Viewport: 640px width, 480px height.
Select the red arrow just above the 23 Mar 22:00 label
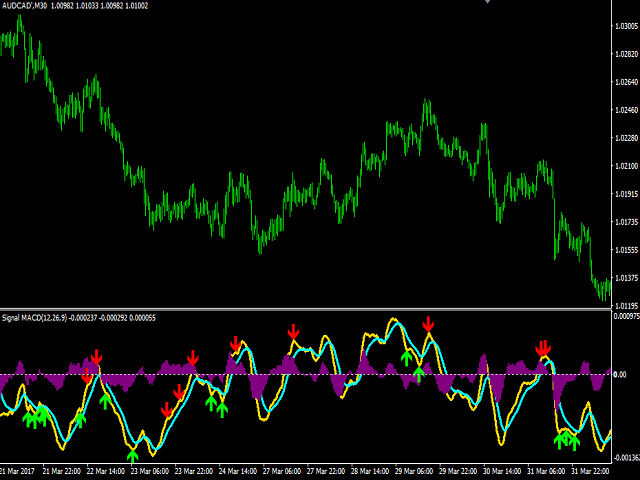[x=193, y=358]
